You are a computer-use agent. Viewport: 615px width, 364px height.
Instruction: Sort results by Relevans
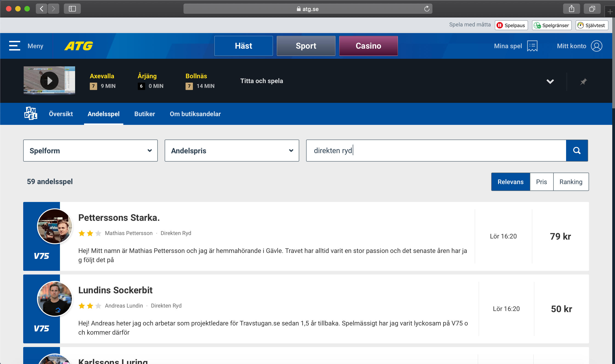click(x=510, y=182)
